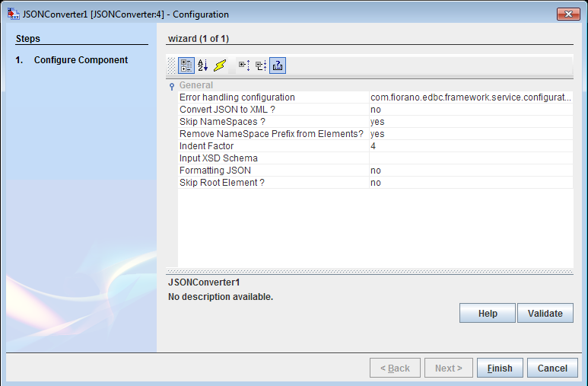This screenshot has height=386, width=588.
Task: Cancel the configuration wizard
Action: click(x=552, y=368)
